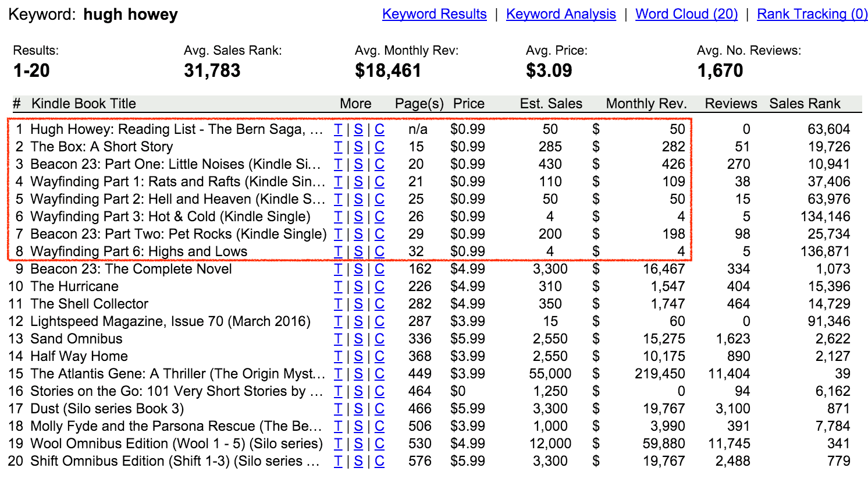Select the title The Hurricane
868x489 pixels.
pos(74,286)
